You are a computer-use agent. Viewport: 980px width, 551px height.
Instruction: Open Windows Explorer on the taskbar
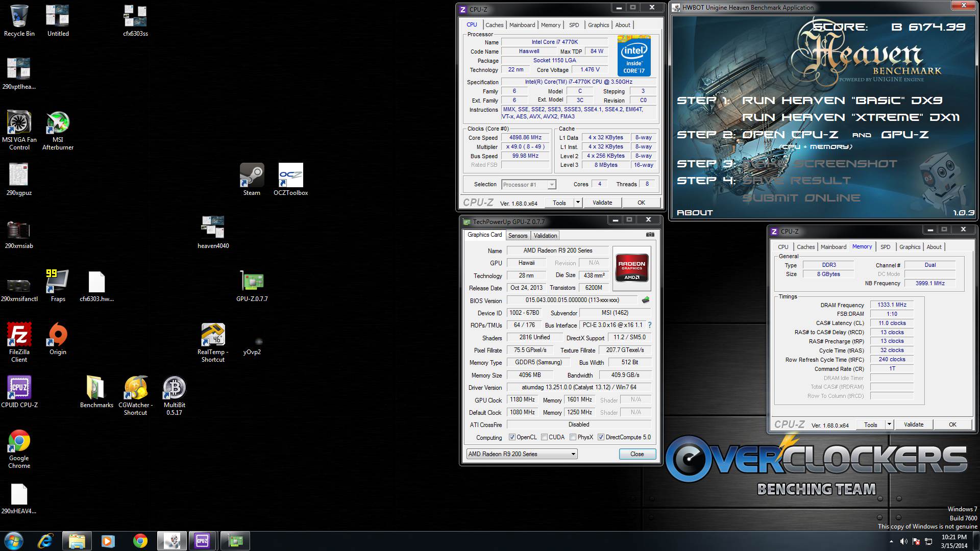(77, 541)
